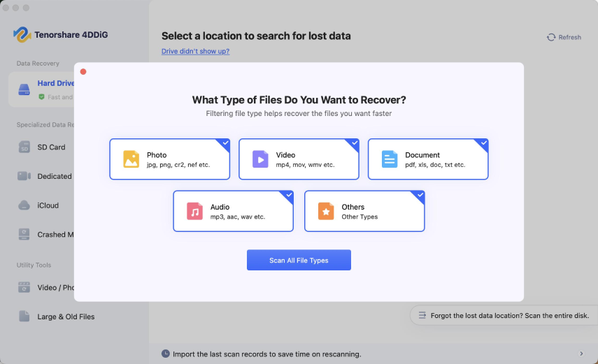
Task: Uncheck the Document file type checkmark
Action: (484, 143)
